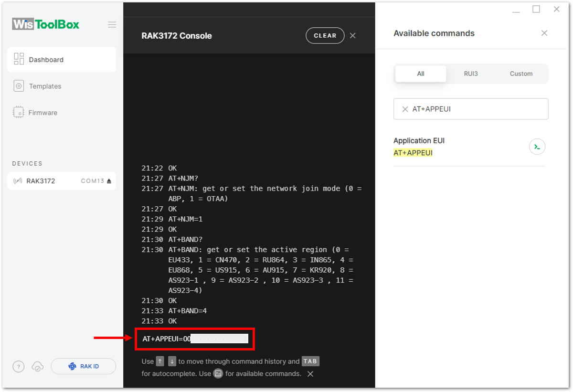Click the Available commands heading
Viewport: 573px width, 392px height.
[434, 33]
